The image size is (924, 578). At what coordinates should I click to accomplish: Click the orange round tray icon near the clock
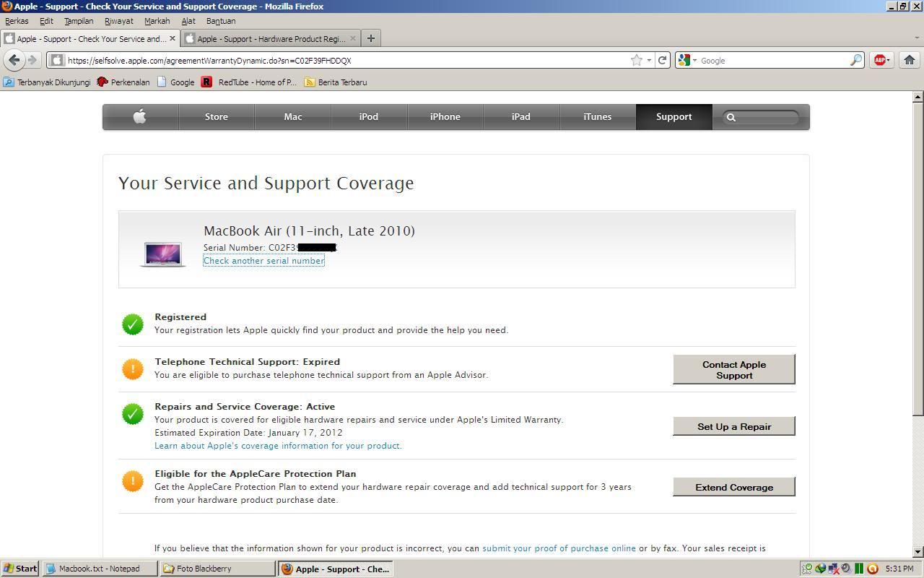coord(873,569)
